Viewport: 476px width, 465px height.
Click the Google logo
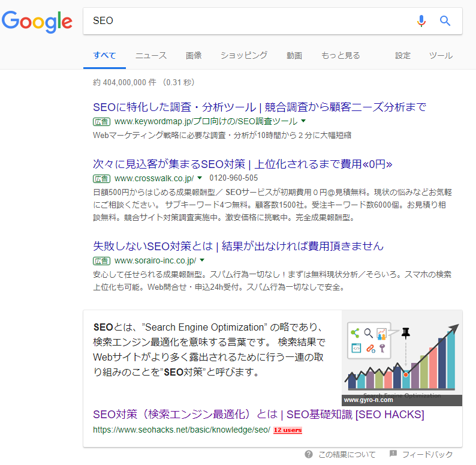(37, 22)
